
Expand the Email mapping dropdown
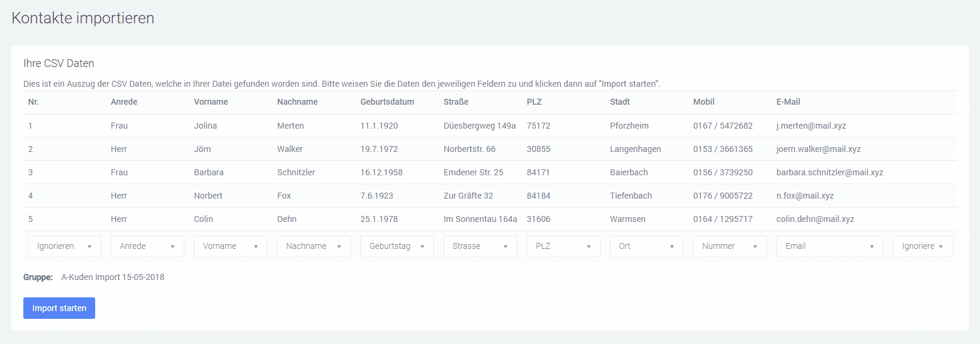(829, 246)
